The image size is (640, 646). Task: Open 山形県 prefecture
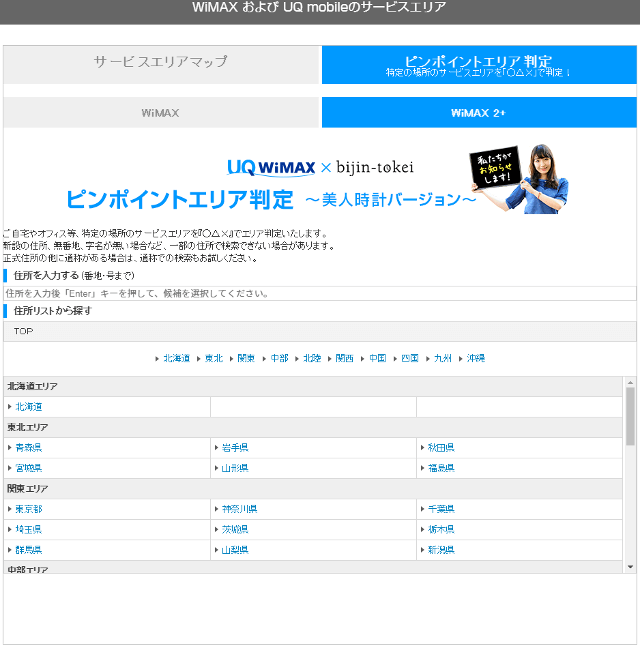pos(235,468)
